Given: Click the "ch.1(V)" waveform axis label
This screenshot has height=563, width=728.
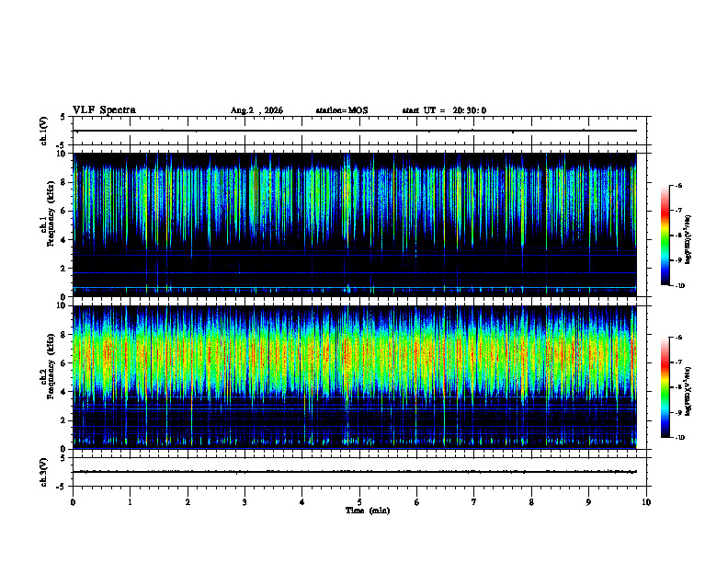Looking at the screenshot, I should click(43, 131).
